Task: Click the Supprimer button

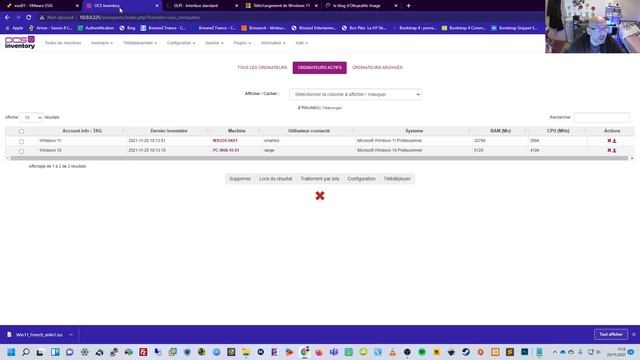Action: (240, 179)
